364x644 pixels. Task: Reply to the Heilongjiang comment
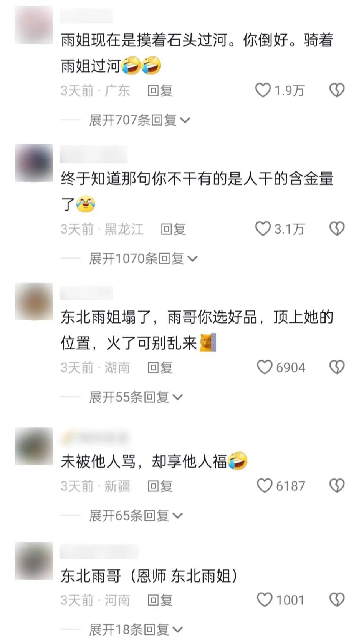[173, 229]
